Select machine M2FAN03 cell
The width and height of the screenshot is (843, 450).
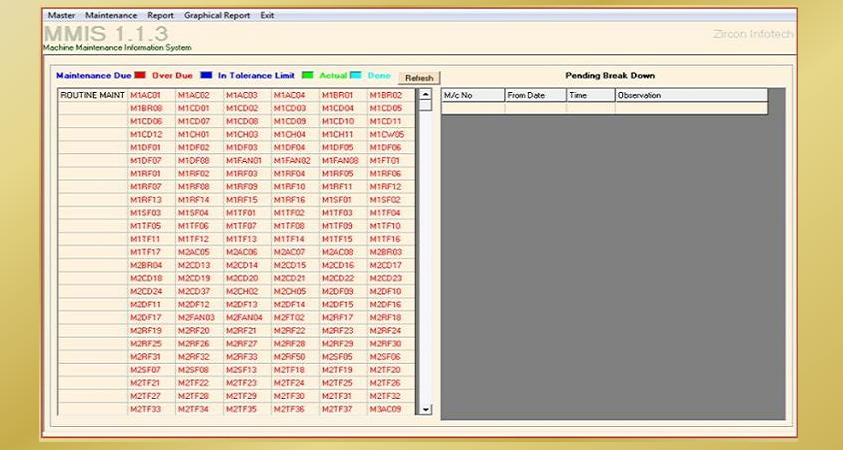(x=199, y=317)
